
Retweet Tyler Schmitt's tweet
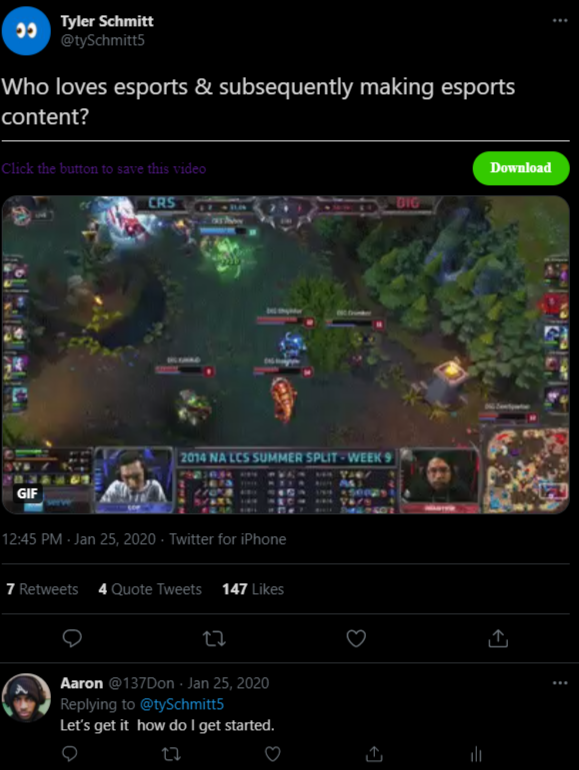[214, 638]
